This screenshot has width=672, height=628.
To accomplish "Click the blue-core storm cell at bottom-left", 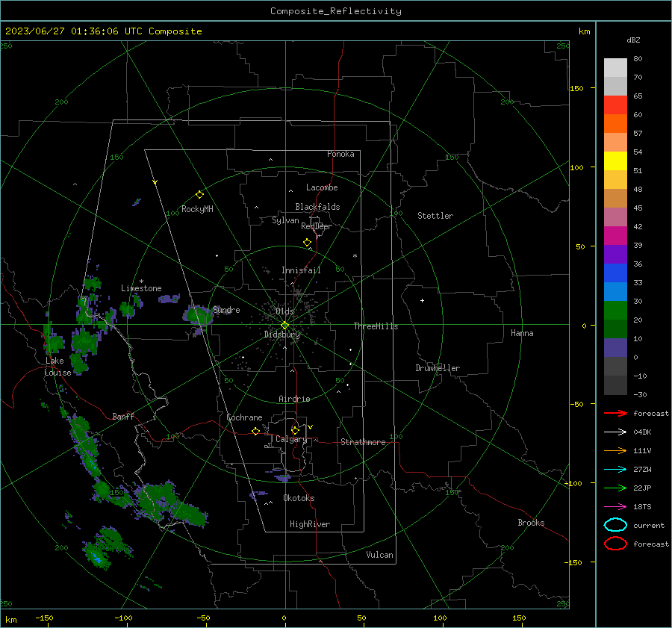I will click(x=96, y=558).
